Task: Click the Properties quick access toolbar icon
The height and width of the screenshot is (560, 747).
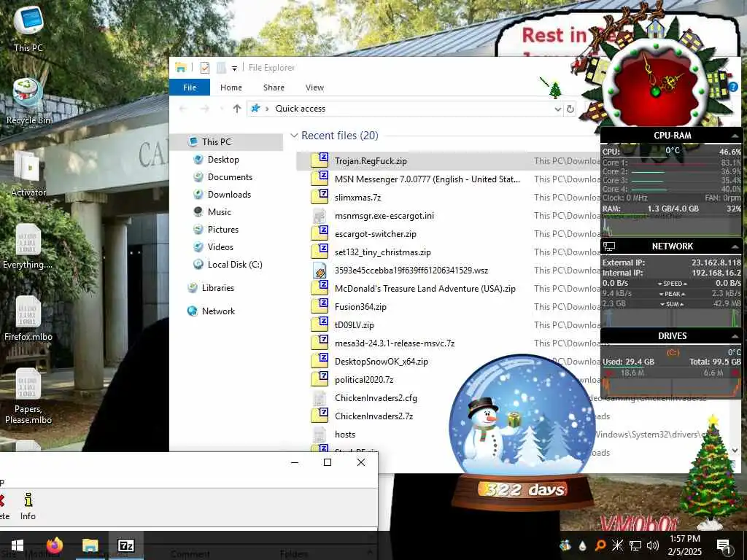Action: 205,68
